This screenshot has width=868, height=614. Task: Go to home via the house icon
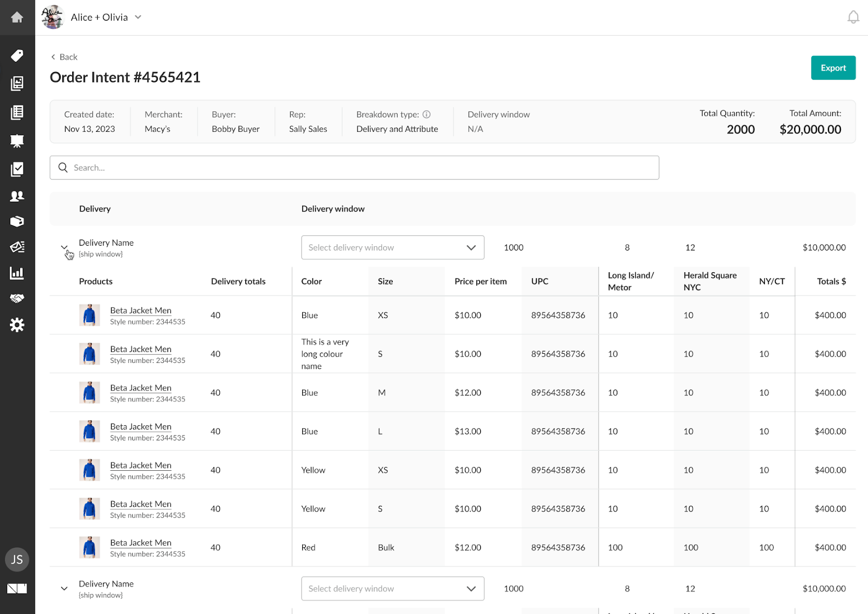17,17
